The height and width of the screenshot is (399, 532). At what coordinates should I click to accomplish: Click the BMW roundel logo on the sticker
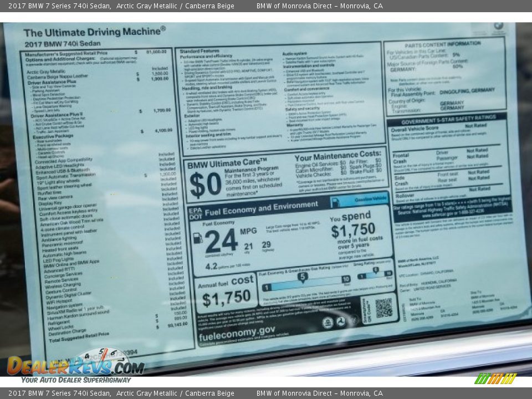[498, 26]
